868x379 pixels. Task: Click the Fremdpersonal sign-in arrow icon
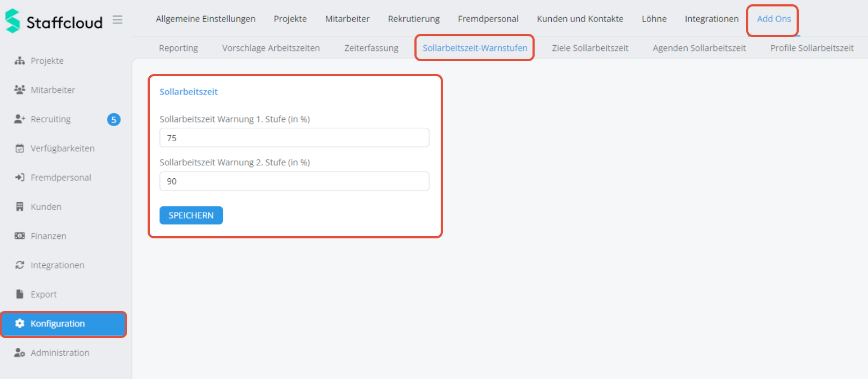[20, 177]
